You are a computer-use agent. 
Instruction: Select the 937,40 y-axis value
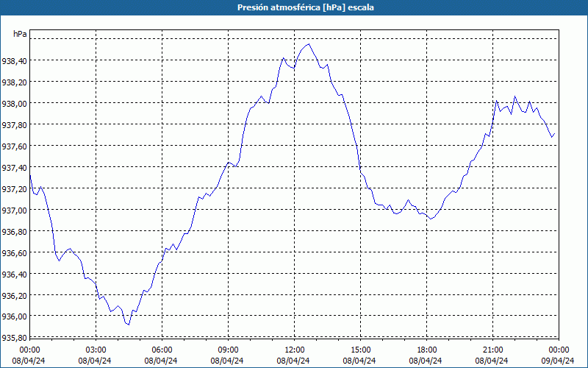(x=14, y=168)
